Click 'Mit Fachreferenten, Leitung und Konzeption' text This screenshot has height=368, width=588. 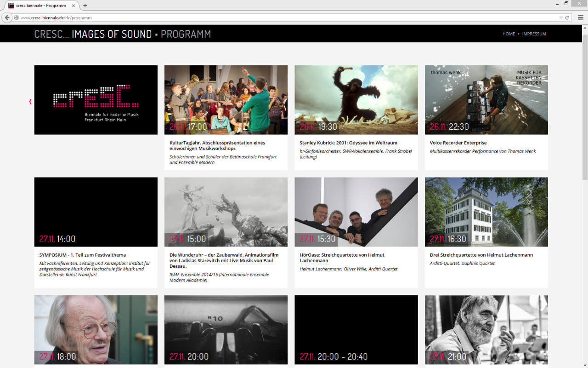click(x=95, y=269)
